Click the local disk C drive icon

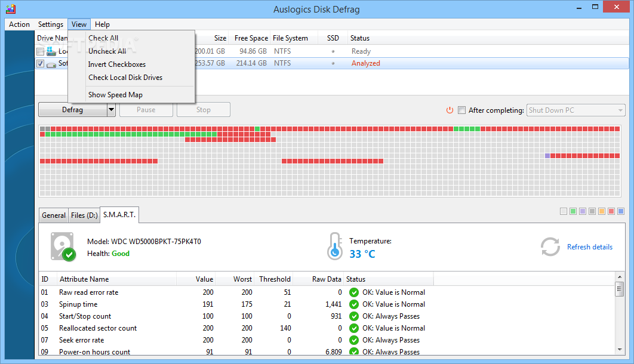tap(51, 51)
